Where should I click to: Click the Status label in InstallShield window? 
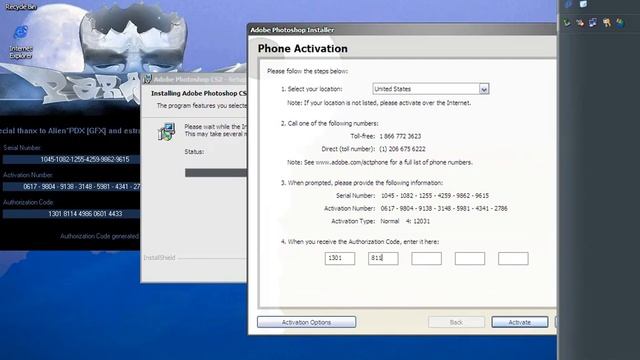pyautogui.click(x=194, y=151)
